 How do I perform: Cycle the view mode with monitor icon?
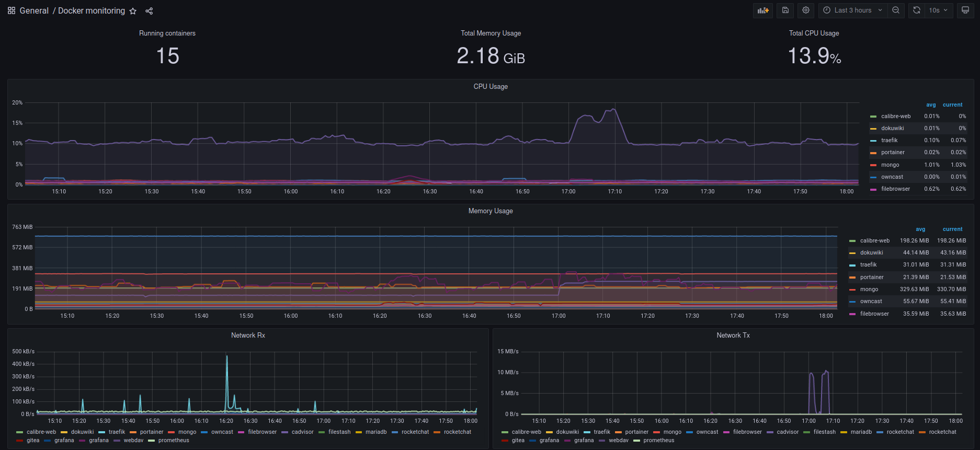(x=965, y=10)
